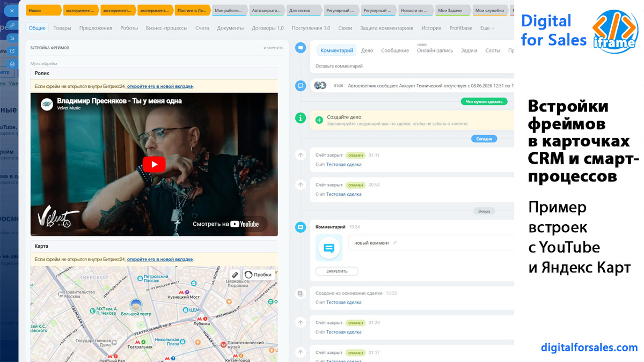Screen dimensions: 644x362
Task: Set the deal stage to Постинг в Ле...
Action: 192,10
